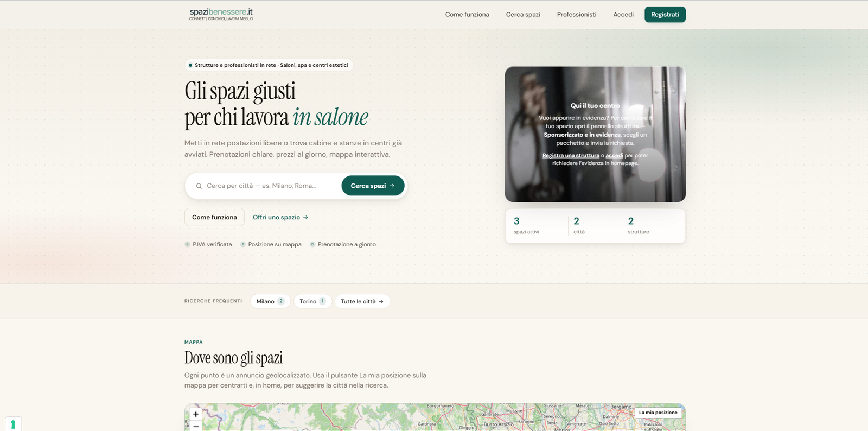Screen dimensions: 868x431
Task: Click the Registra una struttura link
Action: pos(571,155)
